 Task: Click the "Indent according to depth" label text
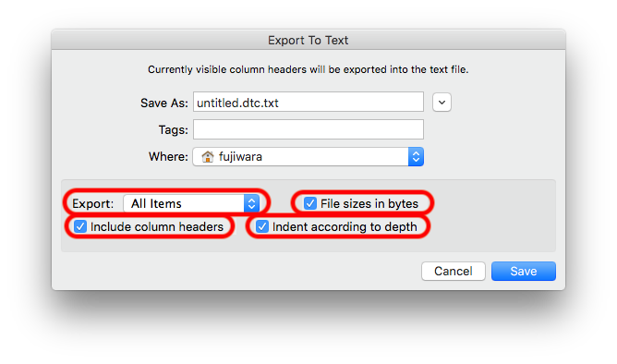point(345,226)
